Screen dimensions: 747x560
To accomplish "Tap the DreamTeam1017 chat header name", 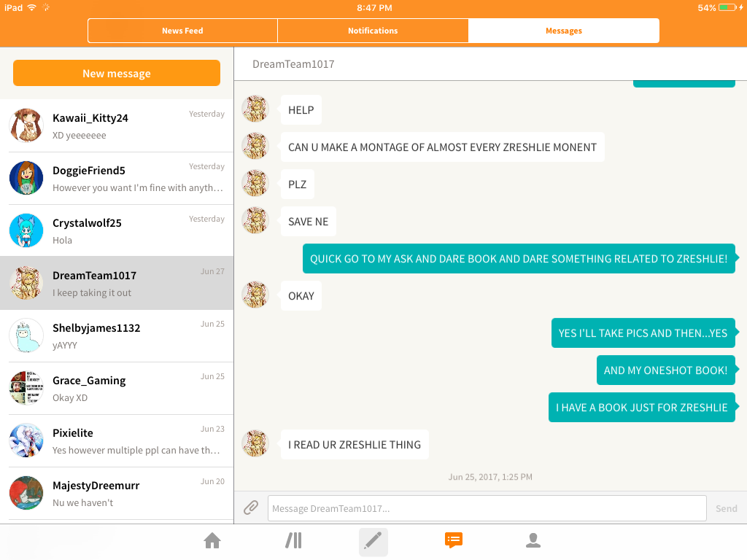I will tap(293, 64).
